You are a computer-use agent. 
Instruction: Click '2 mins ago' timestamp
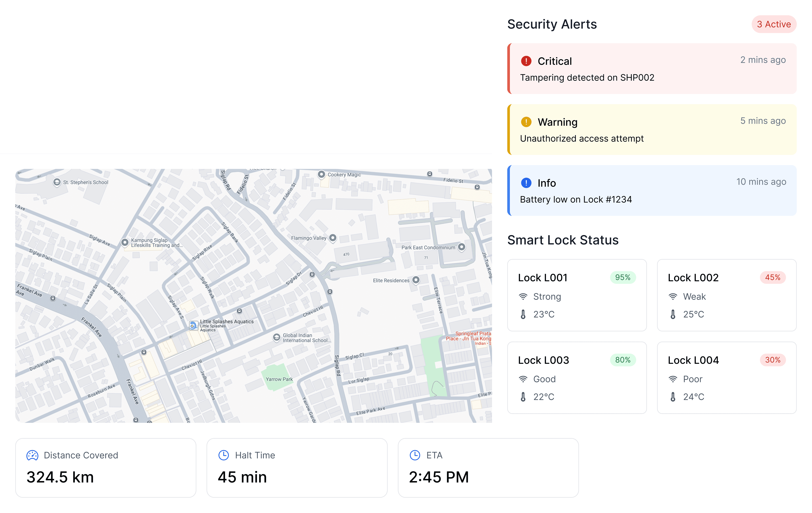[763, 60]
